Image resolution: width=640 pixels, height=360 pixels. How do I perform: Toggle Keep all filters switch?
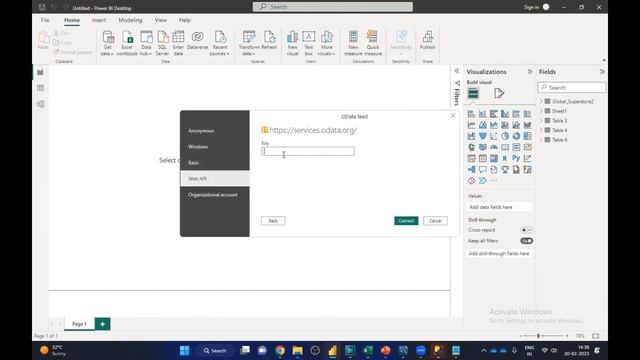pos(527,241)
